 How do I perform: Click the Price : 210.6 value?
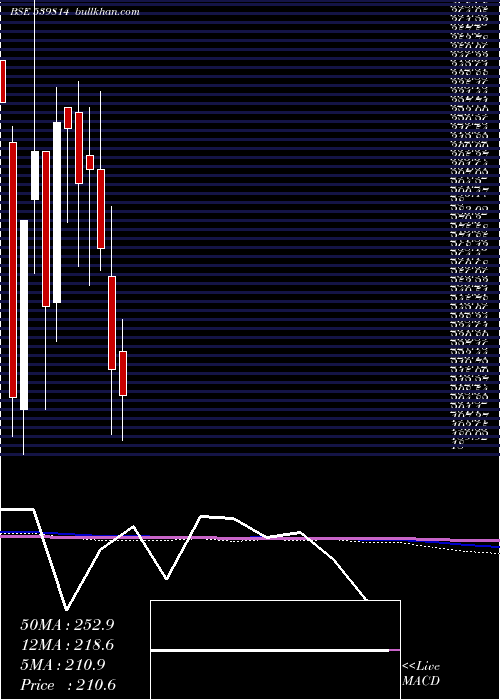[68, 685]
